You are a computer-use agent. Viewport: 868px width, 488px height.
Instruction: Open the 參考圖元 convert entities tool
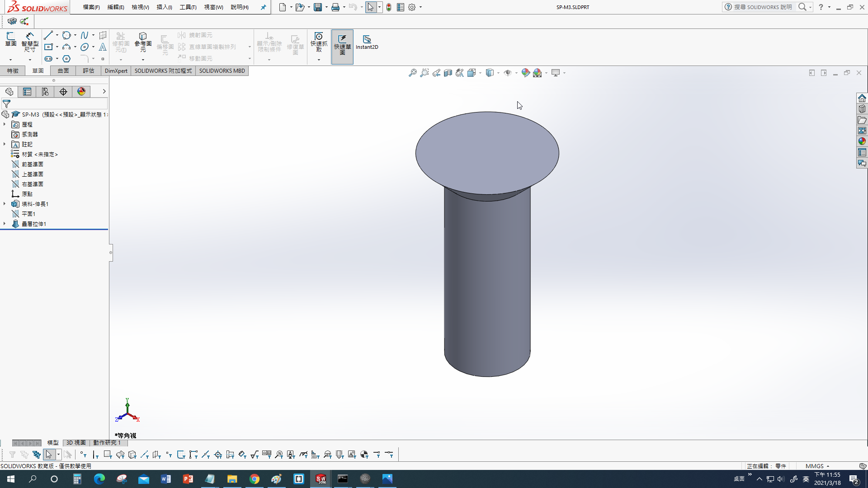point(143,42)
